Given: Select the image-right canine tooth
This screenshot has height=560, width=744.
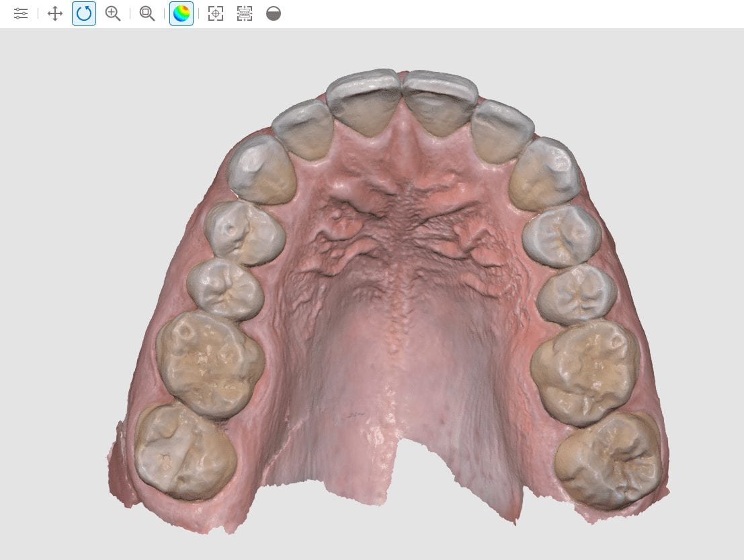Looking at the screenshot, I should [544, 173].
